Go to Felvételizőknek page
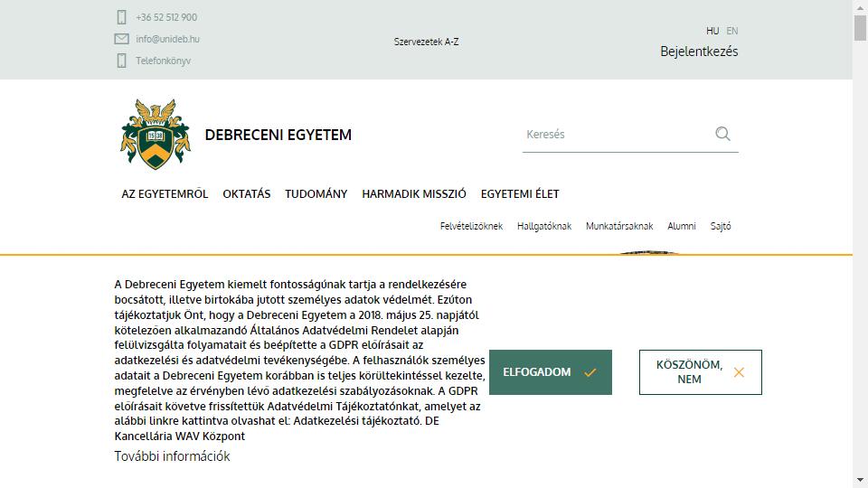 pyautogui.click(x=471, y=226)
